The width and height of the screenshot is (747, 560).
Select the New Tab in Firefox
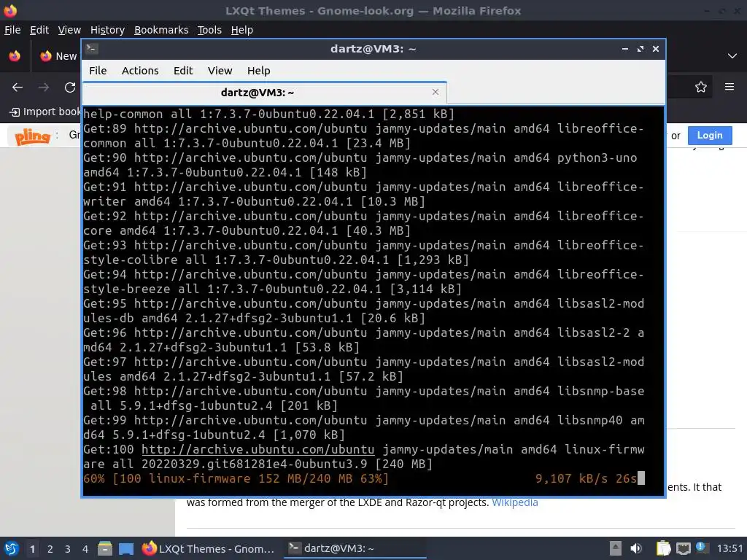pos(58,56)
